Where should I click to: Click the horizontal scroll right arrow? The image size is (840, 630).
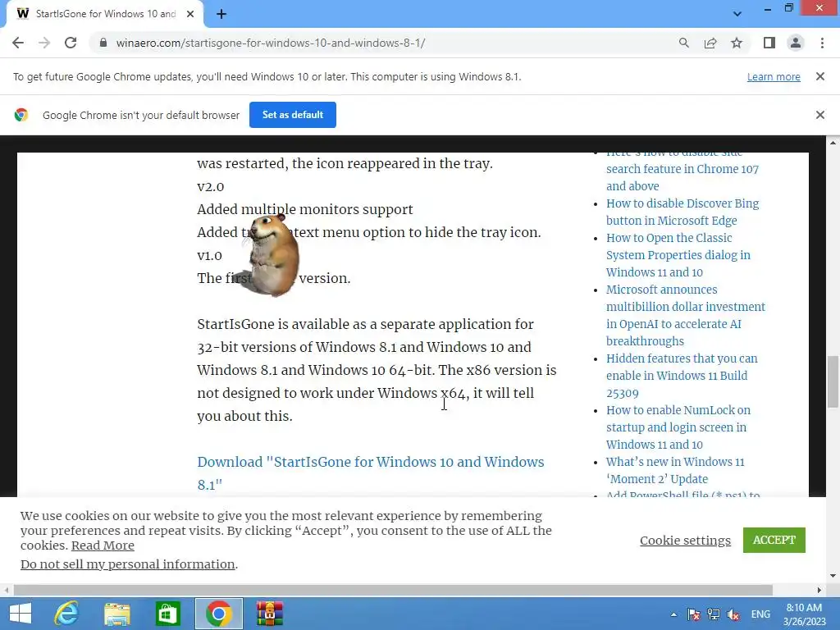point(819,590)
